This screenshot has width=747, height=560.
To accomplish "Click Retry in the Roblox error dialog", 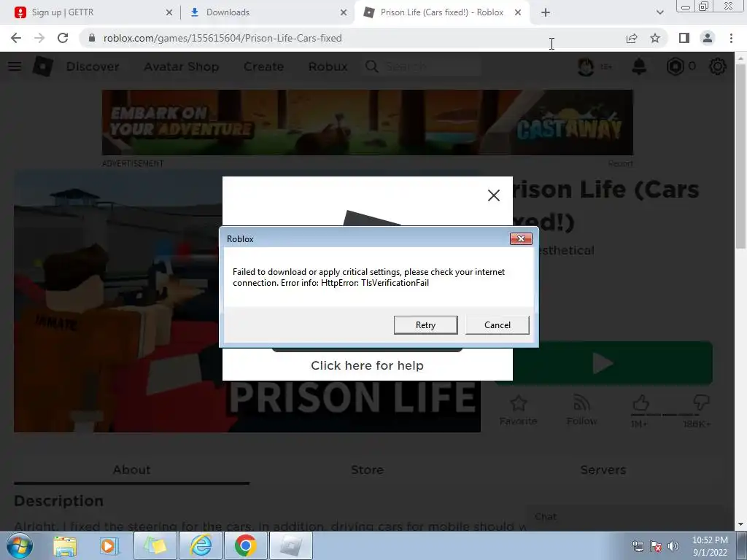I will tap(425, 324).
